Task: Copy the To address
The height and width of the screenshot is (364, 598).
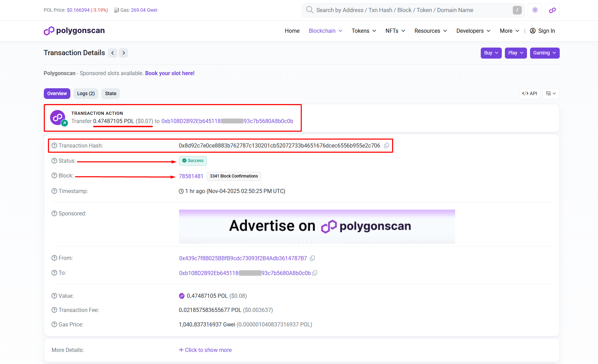Action: (x=315, y=273)
